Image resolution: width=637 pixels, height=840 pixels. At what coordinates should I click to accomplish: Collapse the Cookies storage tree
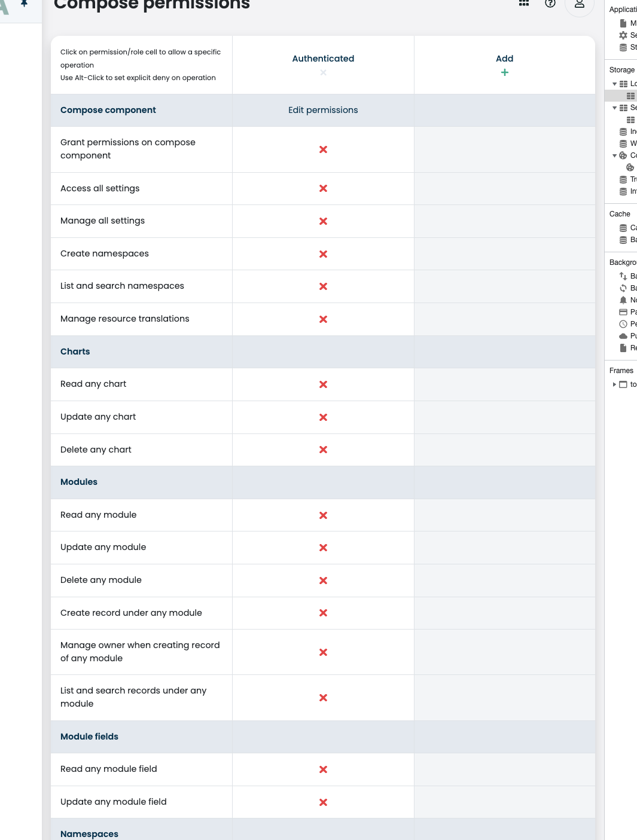pyautogui.click(x=614, y=155)
